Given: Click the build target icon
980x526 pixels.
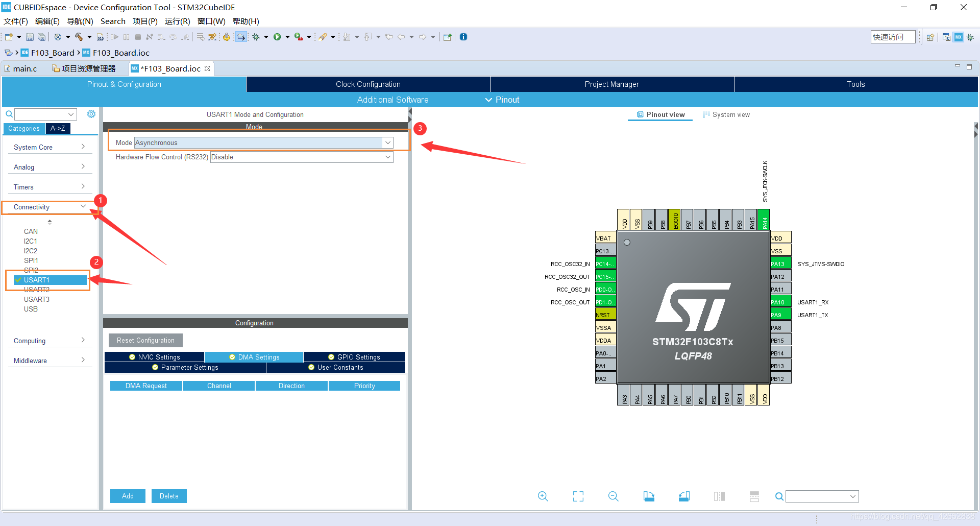Looking at the screenshot, I should click(58, 37).
